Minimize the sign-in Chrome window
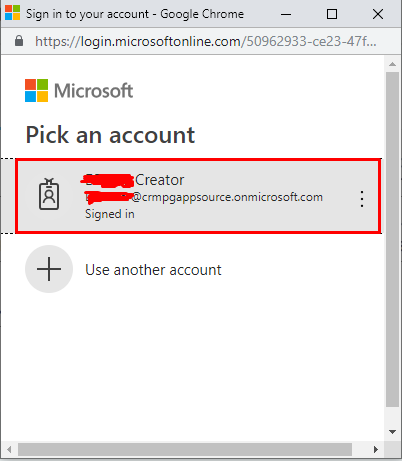Screen dimensions: 402x461 [x=286, y=14]
